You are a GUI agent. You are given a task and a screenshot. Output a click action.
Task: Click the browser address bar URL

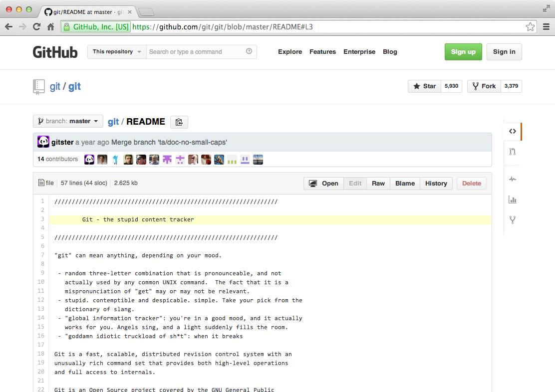[222, 27]
